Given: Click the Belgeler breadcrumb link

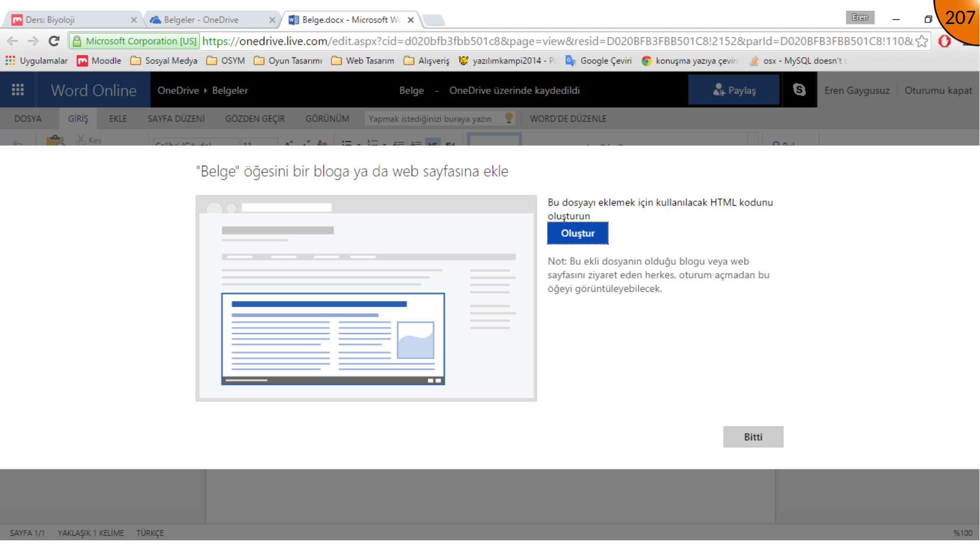Looking at the screenshot, I should click(x=230, y=90).
